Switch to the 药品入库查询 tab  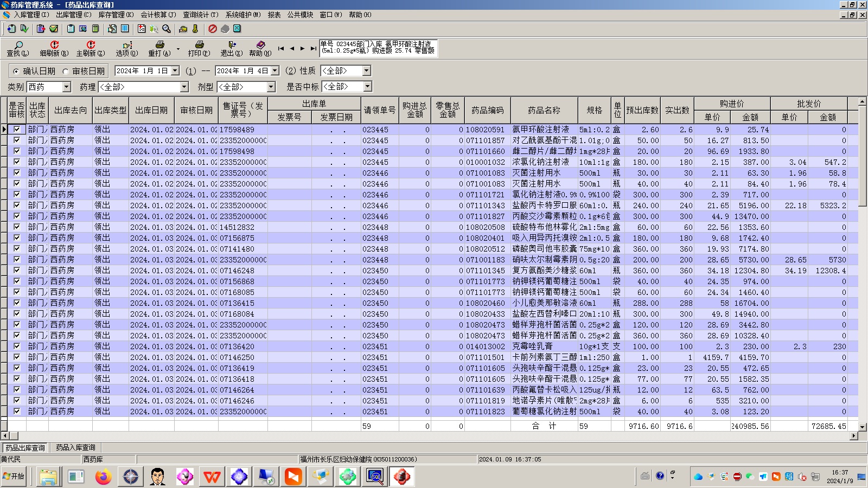(x=75, y=448)
